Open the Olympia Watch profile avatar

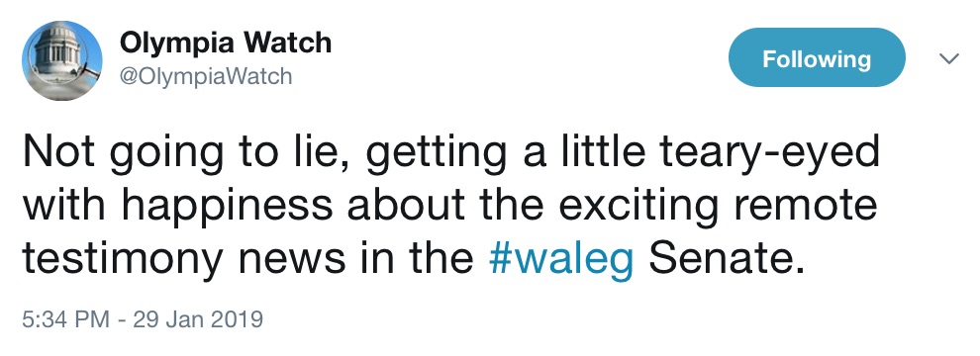(x=62, y=60)
